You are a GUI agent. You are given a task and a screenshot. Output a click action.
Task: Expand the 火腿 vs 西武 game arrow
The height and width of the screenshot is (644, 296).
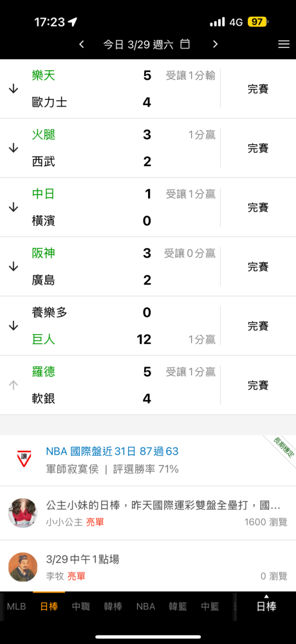[x=14, y=148]
